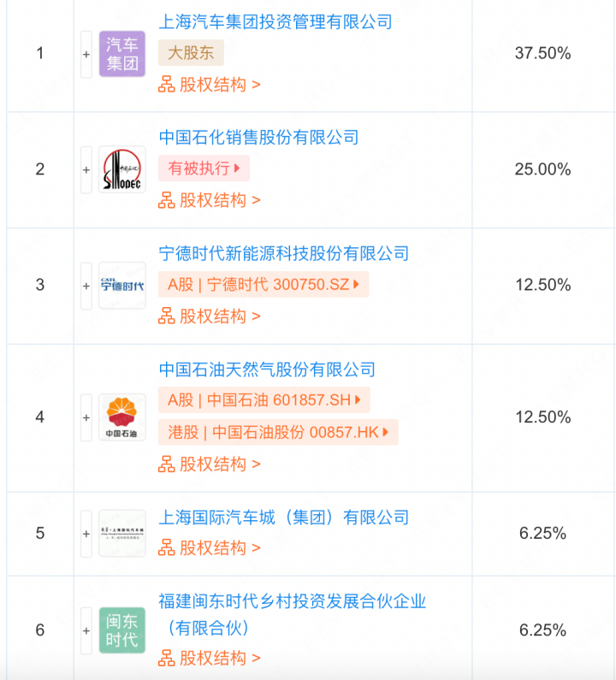This screenshot has width=616, height=680.
Task: View 股权结构 for 上海汽车集团
Action: (210, 85)
